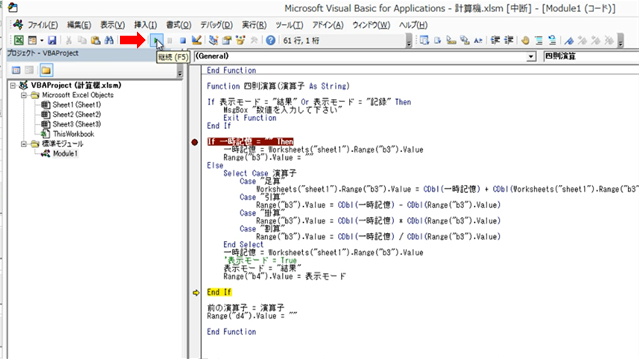This screenshot has height=360, width=640.
Task: Open Edit toolbar options arrow
Action: pyautogui.click(x=621, y=41)
